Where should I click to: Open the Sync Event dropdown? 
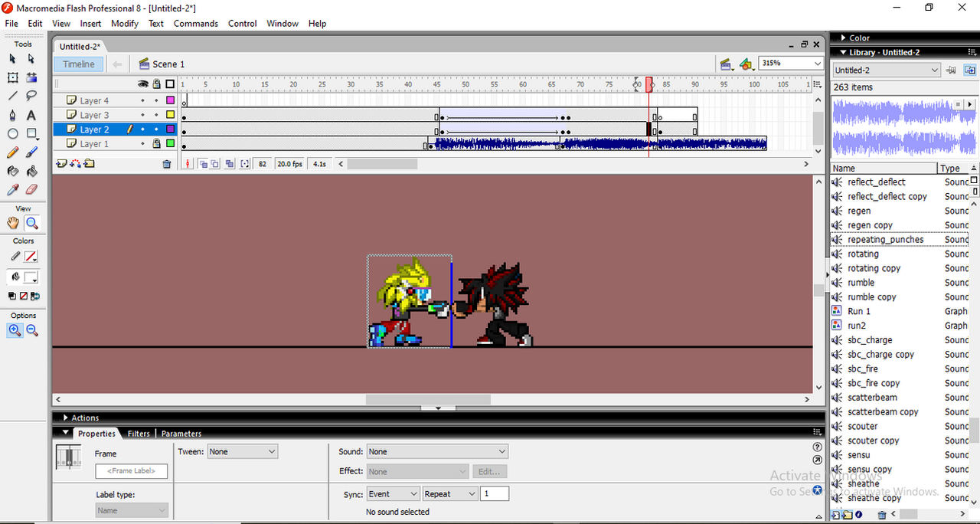(x=393, y=494)
